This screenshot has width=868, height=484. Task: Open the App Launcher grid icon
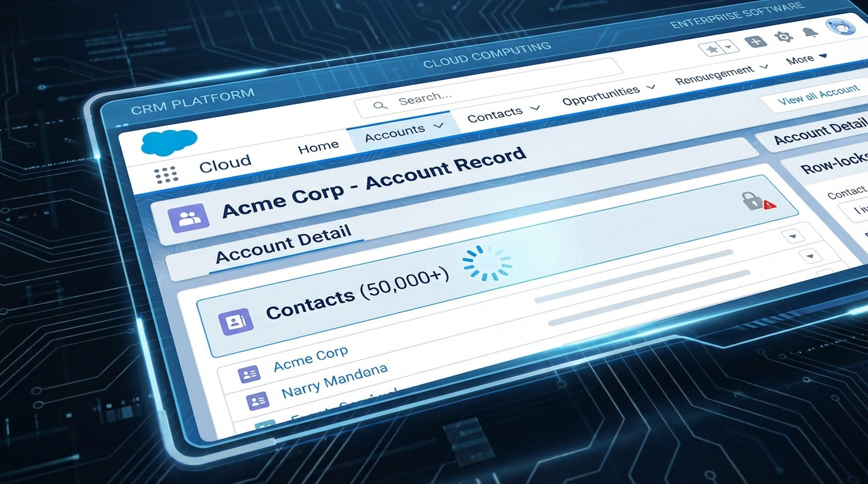pos(166,173)
